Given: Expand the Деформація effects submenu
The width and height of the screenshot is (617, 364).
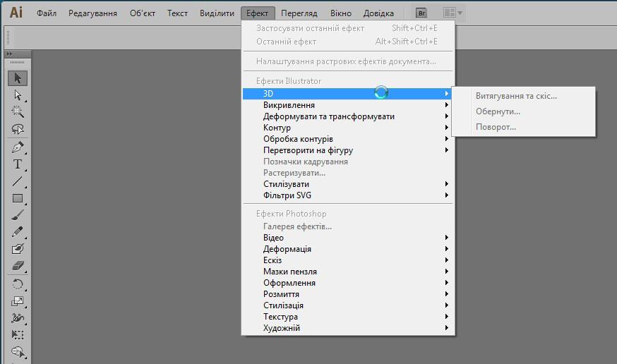Looking at the screenshot, I should coord(348,249).
